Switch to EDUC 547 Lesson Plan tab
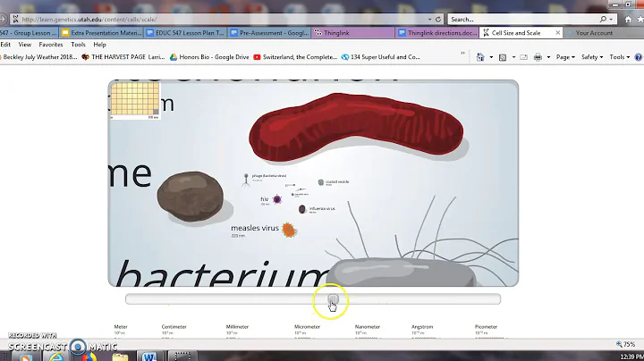The height and width of the screenshot is (361, 644). [x=186, y=33]
